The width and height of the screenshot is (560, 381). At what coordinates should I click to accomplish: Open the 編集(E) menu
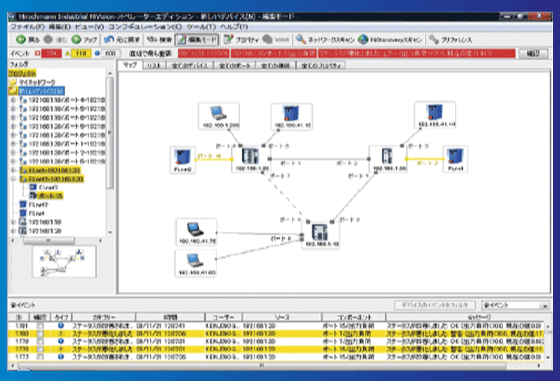[60, 27]
